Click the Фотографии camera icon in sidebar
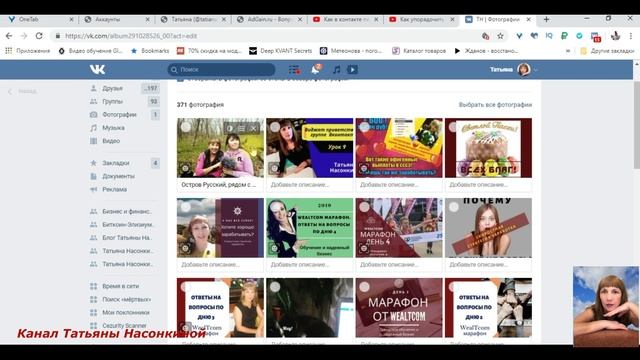 (x=93, y=115)
